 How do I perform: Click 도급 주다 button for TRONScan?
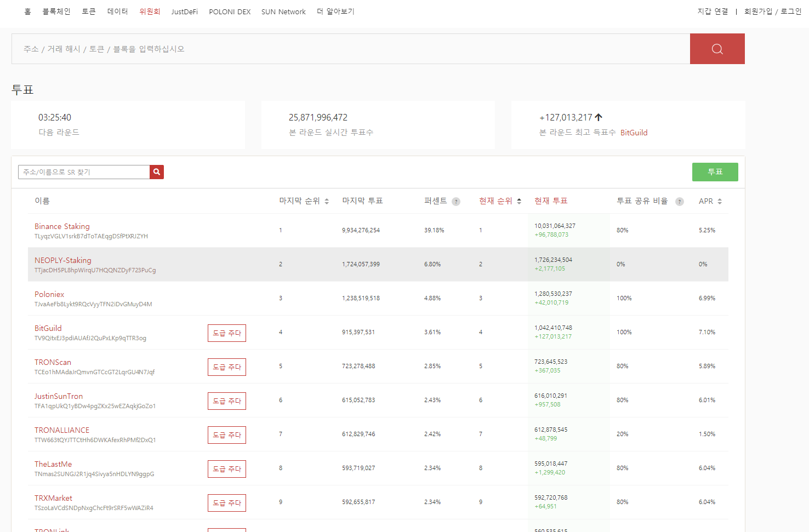pyautogui.click(x=227, y=367)
